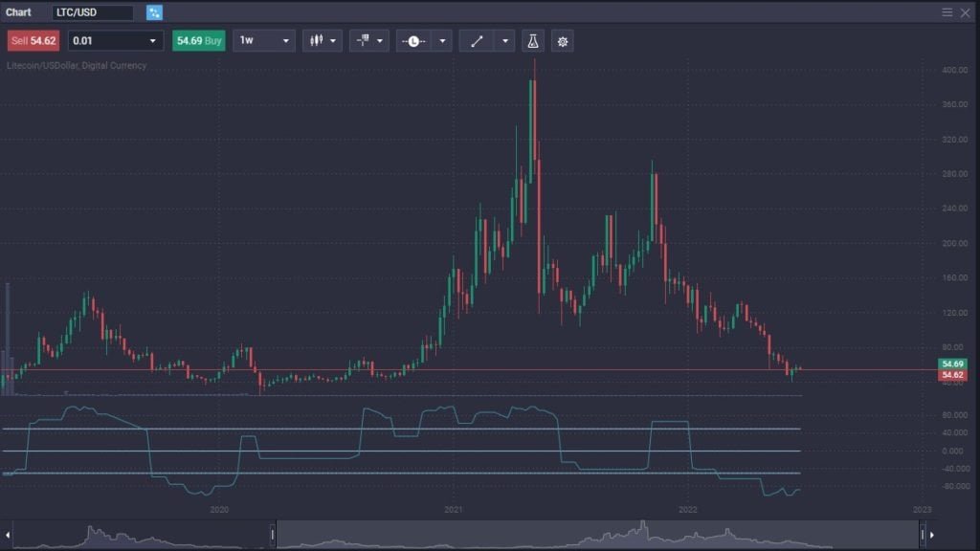Click the 54.69 price label on the scale
The height and width of the screenshot is (551, 980).
tap(951, 364)
